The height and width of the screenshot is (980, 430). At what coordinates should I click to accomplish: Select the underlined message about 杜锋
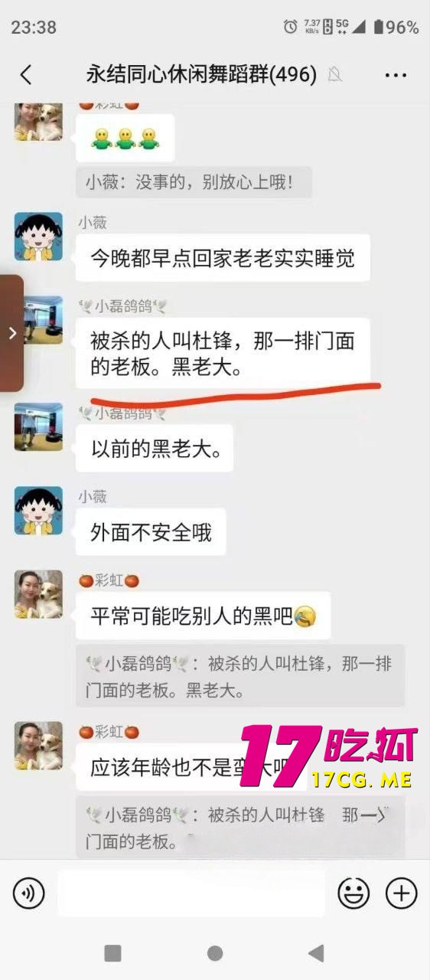click(223, 353)
